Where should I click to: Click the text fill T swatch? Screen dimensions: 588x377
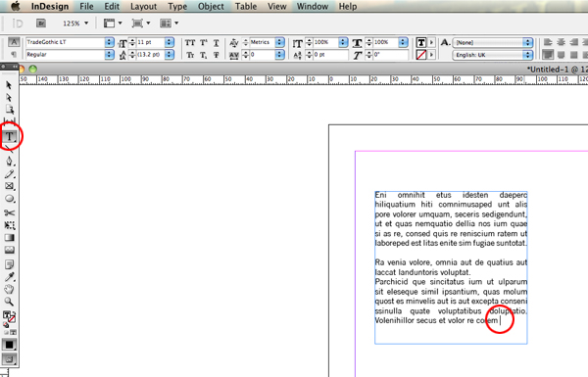click(421, 42)
